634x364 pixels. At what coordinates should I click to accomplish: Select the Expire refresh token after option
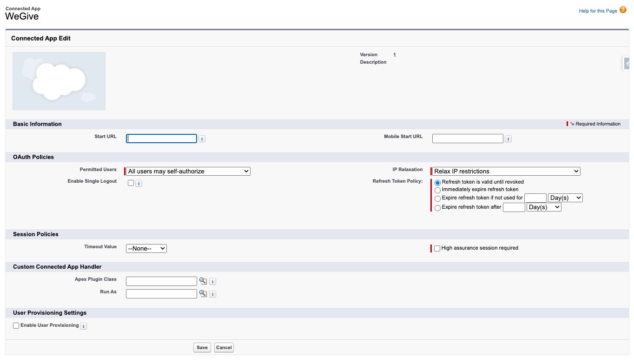click(x=437, y=208)
